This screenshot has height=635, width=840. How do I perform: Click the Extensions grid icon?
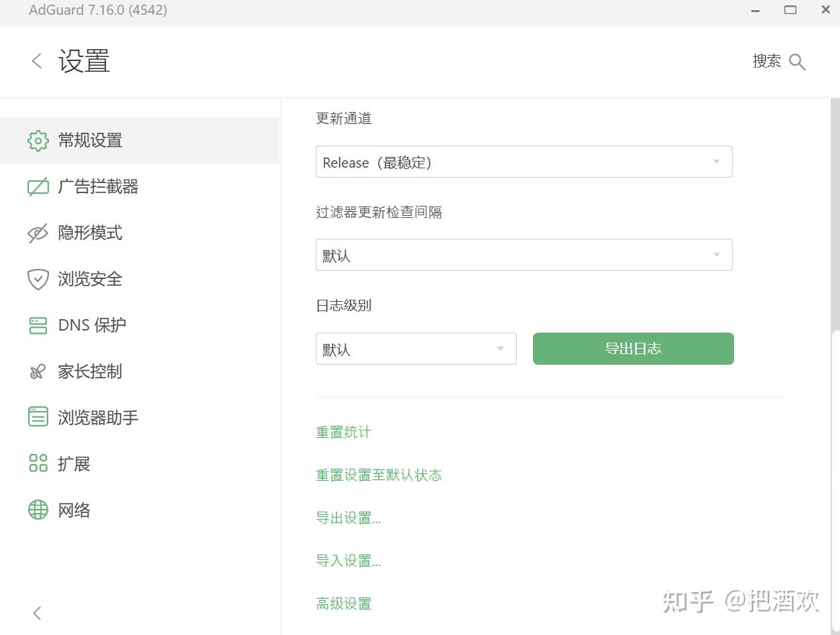click(x=38, y=463)
